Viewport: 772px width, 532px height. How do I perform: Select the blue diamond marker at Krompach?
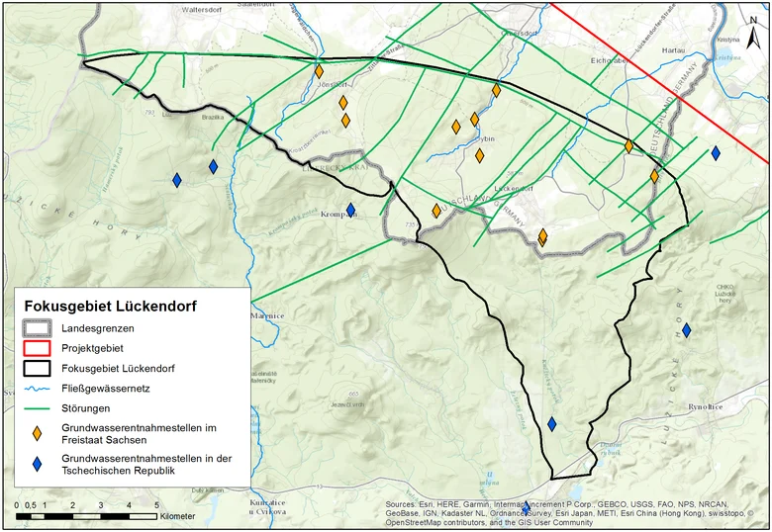pos(350,210)
